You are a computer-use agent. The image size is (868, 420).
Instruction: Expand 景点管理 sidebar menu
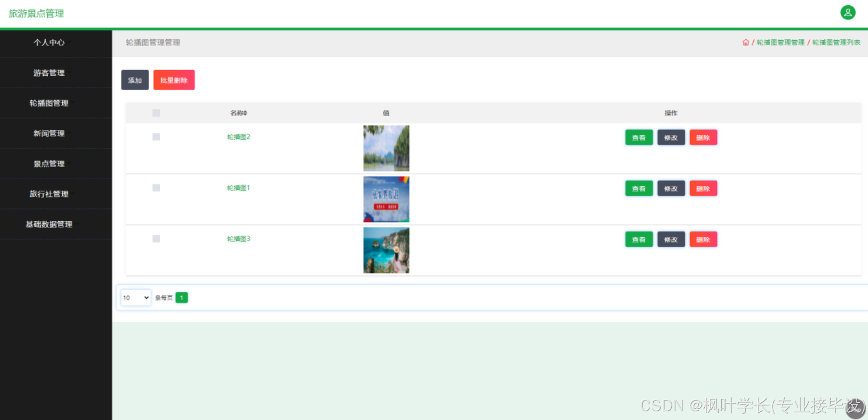pos(49,164)
